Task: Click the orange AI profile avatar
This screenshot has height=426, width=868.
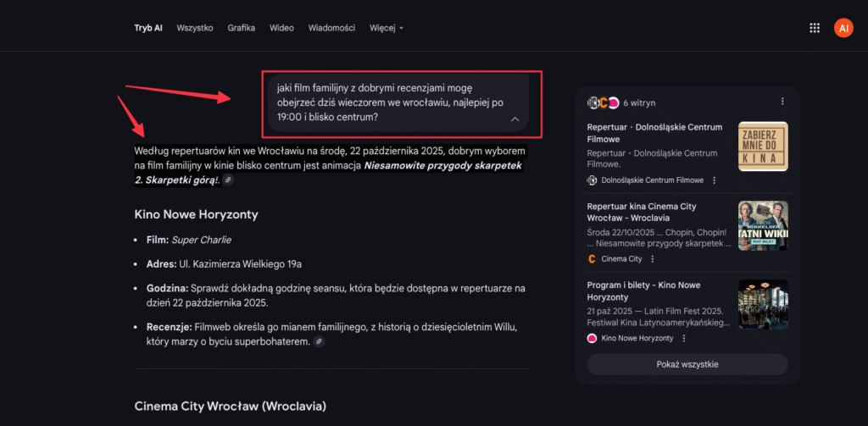Action: pyautogui.click(x=843, y=28)
